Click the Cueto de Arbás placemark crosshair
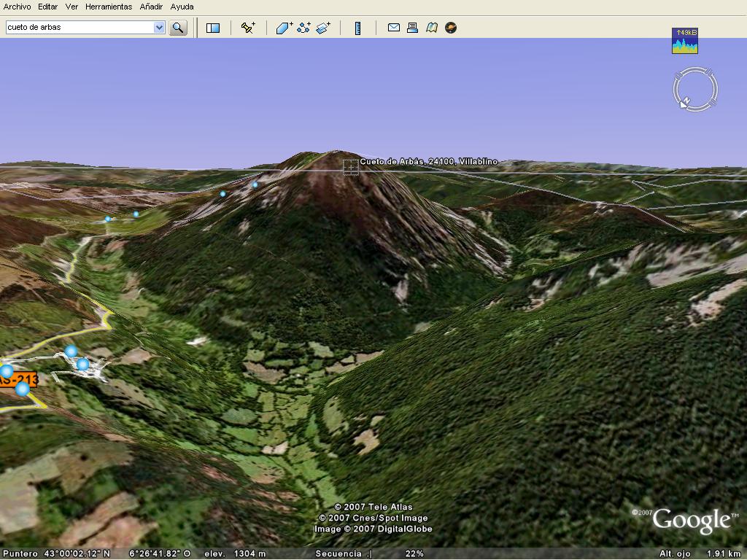Viewport: 747px width, 560px height. [x=351, y=167]
